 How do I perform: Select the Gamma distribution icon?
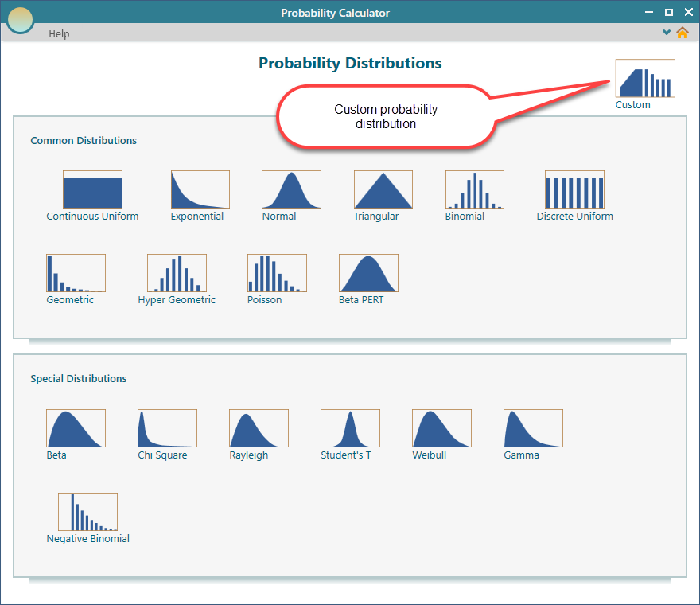point(533,428)
